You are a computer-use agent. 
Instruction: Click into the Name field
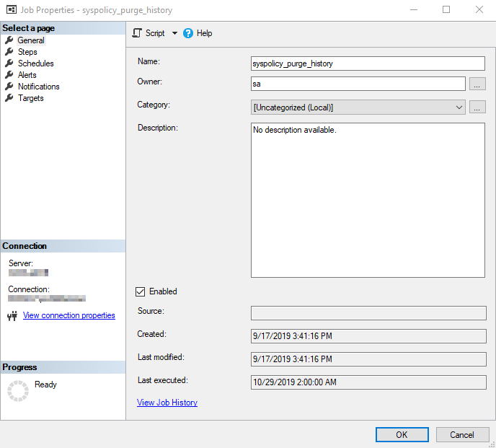[x=368, y=63]
